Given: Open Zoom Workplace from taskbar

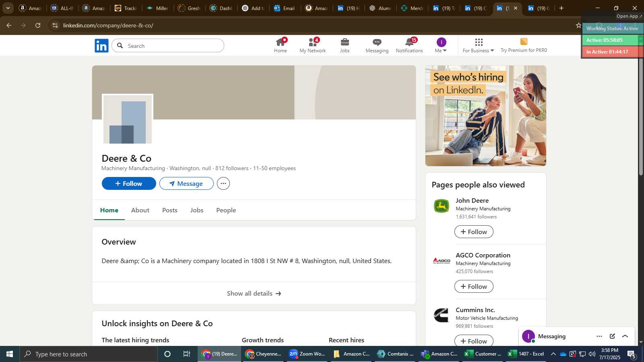Looking at the screenshot, I should pyautogui.click(x=307, y=354).
